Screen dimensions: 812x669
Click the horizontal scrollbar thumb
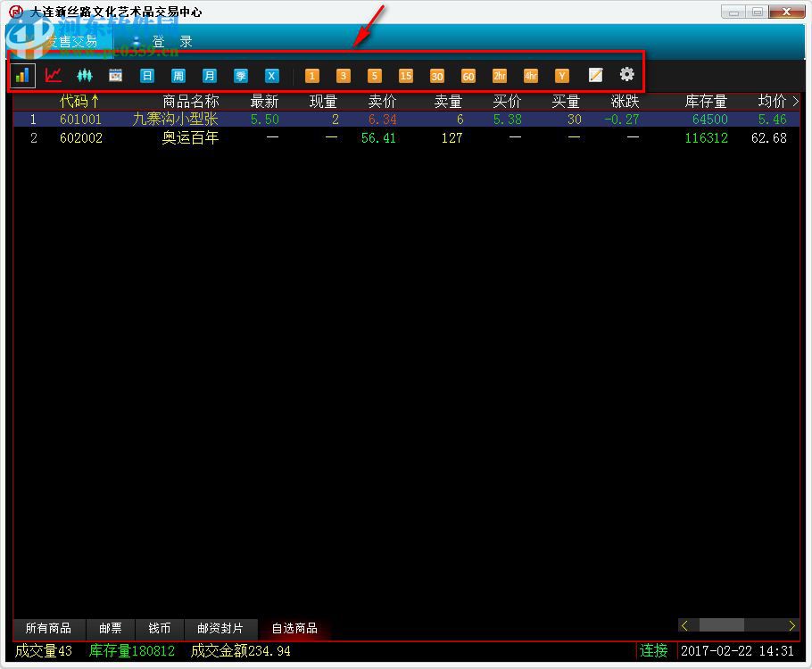[721, 625]
